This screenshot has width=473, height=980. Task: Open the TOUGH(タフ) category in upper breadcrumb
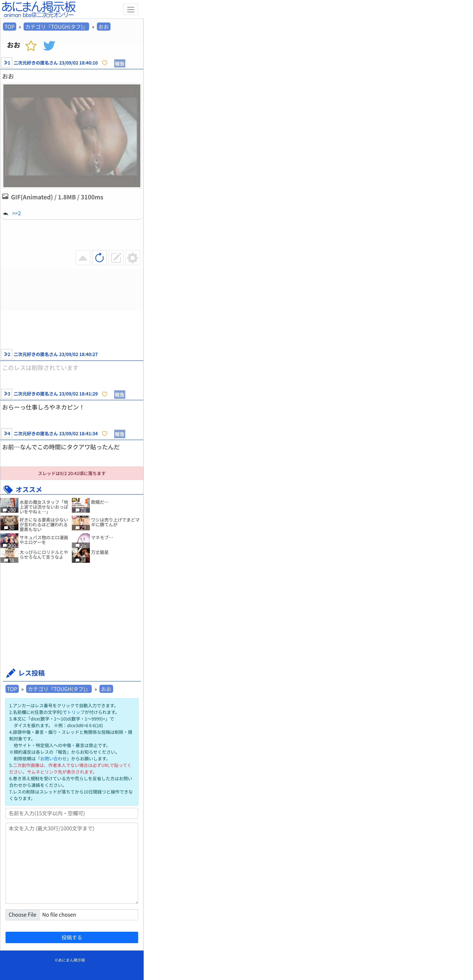coord(56,27)
